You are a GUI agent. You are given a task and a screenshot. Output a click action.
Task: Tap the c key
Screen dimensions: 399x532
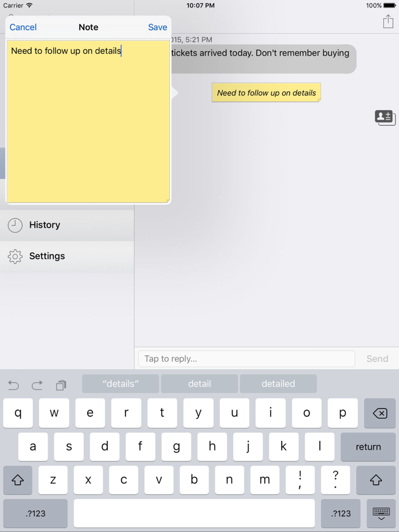[x=124, y=480]
